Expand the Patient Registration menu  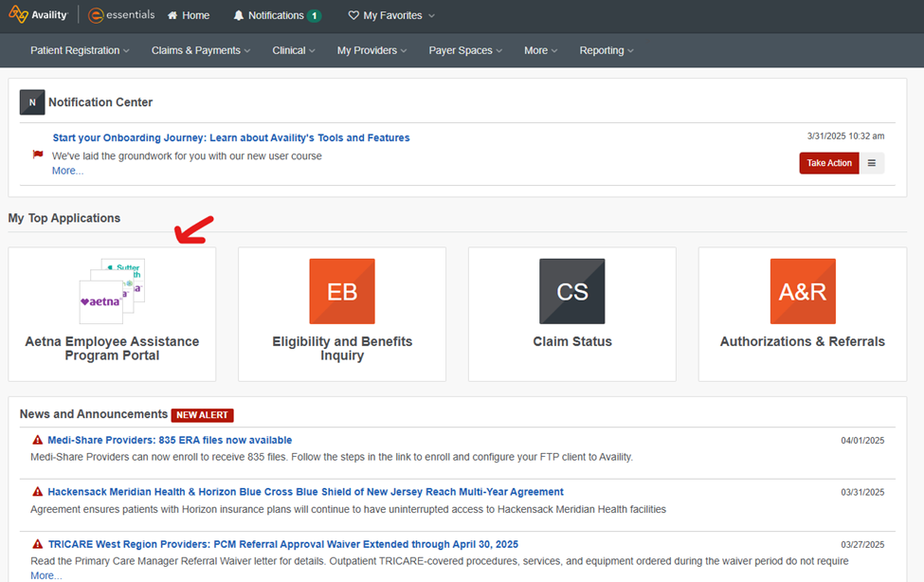pos(79,50)
